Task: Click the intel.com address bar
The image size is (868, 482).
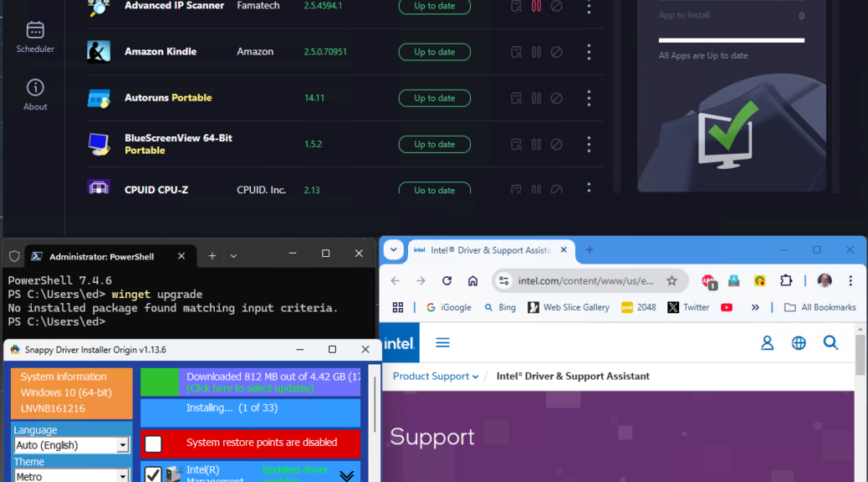Action: pyautogui.click(x=585, y=281)
